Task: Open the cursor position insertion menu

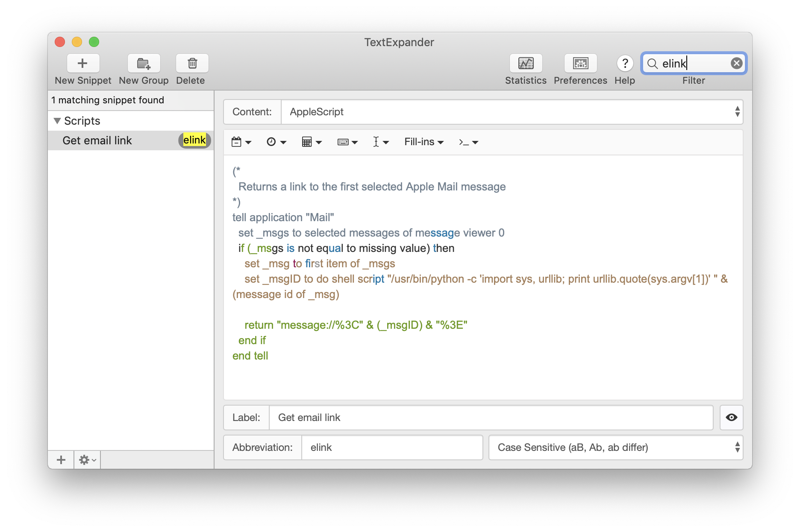Action: [380, 142]
